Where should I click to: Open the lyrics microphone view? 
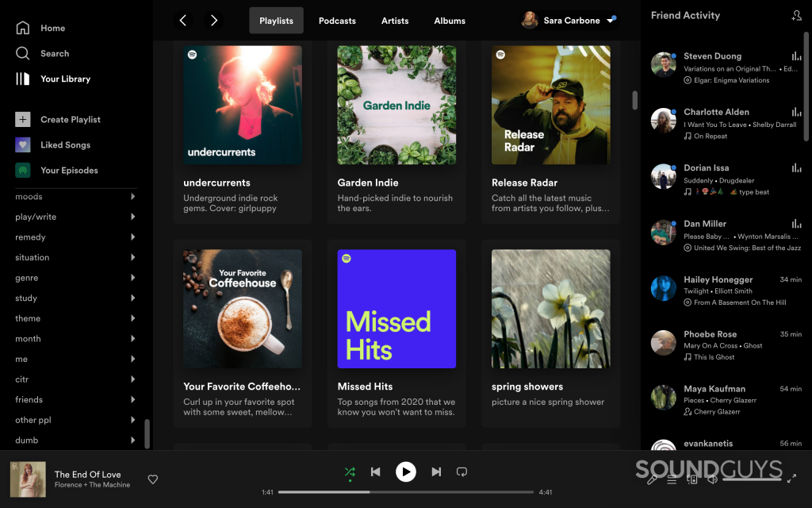tap(652, 480)
